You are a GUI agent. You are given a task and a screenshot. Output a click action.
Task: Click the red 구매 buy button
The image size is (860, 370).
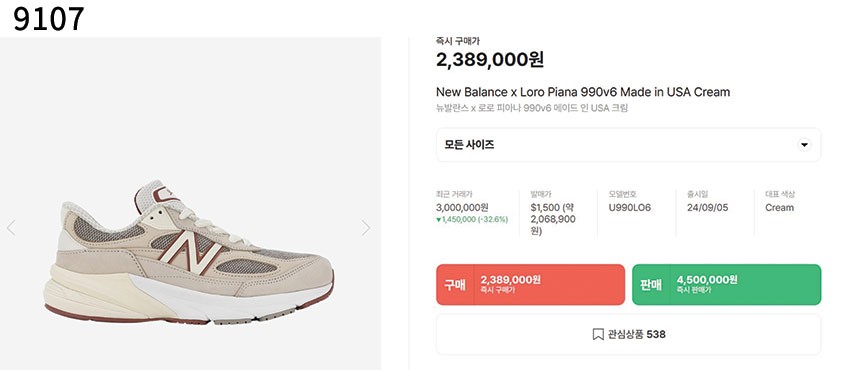point(530,284)
